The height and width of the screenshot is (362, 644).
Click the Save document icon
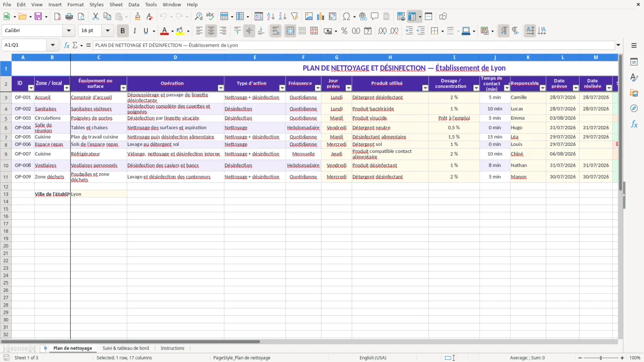[38, 17]
